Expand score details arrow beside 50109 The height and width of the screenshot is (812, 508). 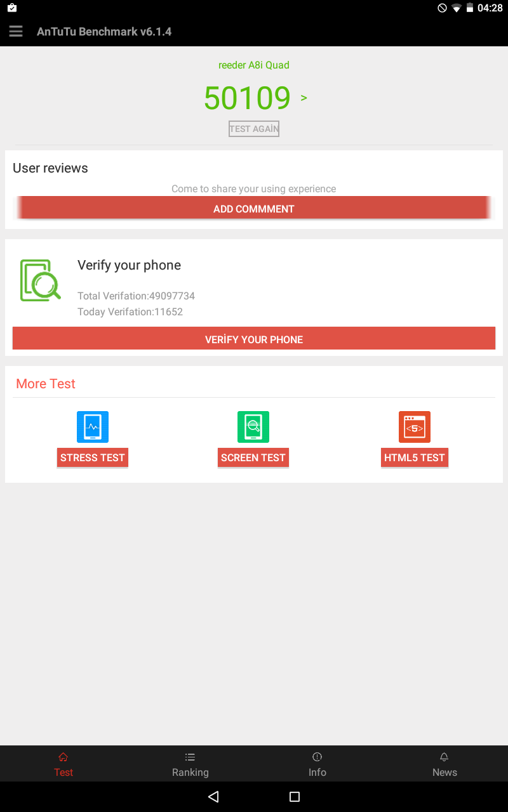coord(304,98)
